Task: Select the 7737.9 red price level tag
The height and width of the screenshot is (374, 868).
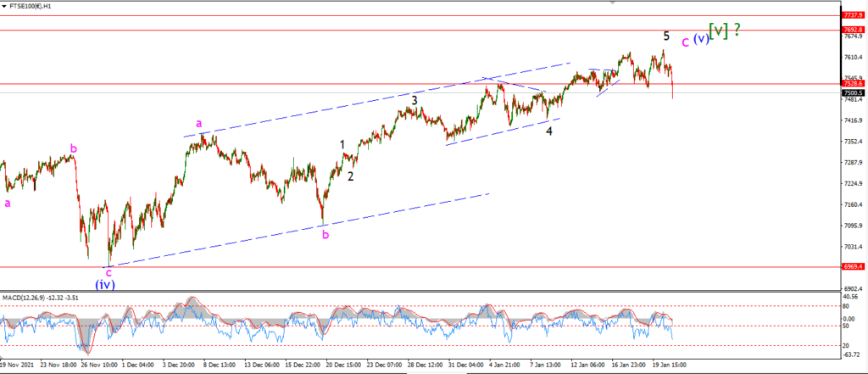Action: coord(851,15)
